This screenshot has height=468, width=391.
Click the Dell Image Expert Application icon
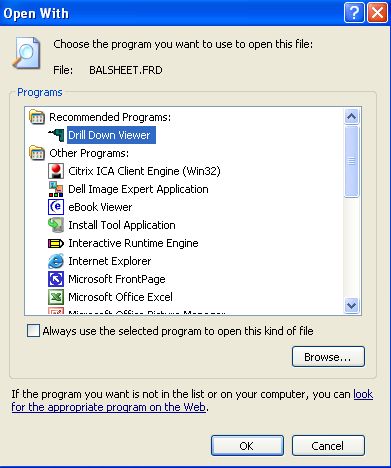pos(56,189)
